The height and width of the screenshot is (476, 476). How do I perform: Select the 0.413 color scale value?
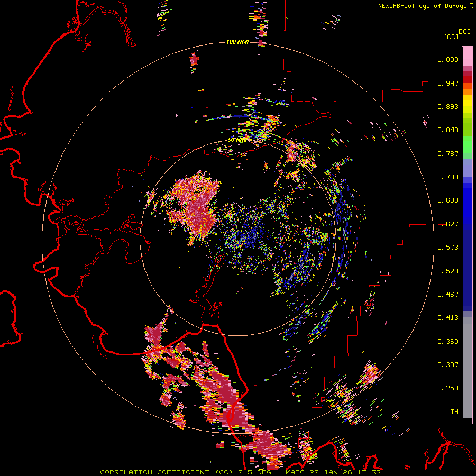click(448, 318)
